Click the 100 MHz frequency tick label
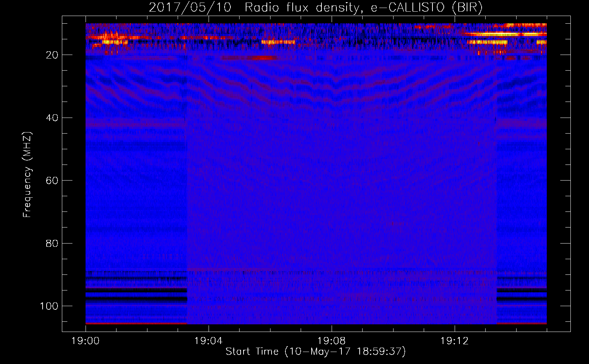 [x=49, y=306]
